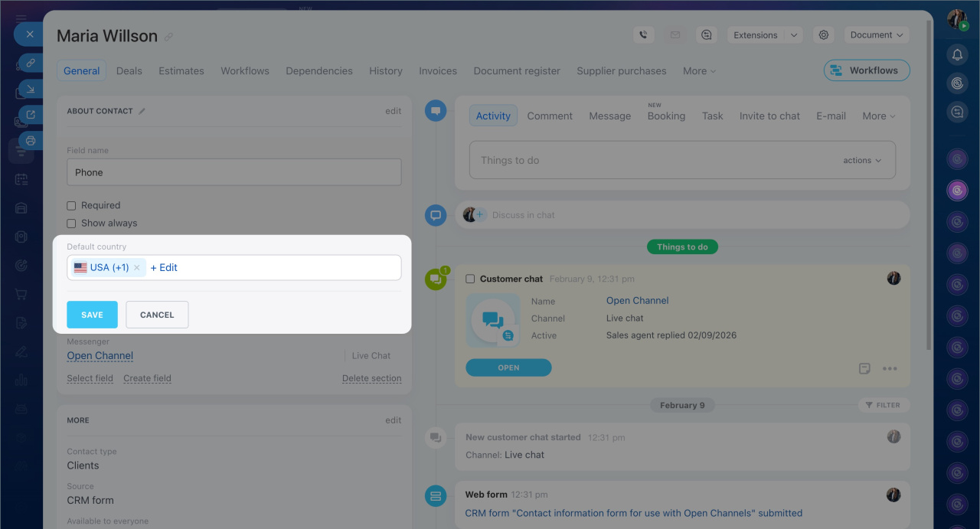
Task: Click the notifications bell icon
Action: tap(957, 54)
